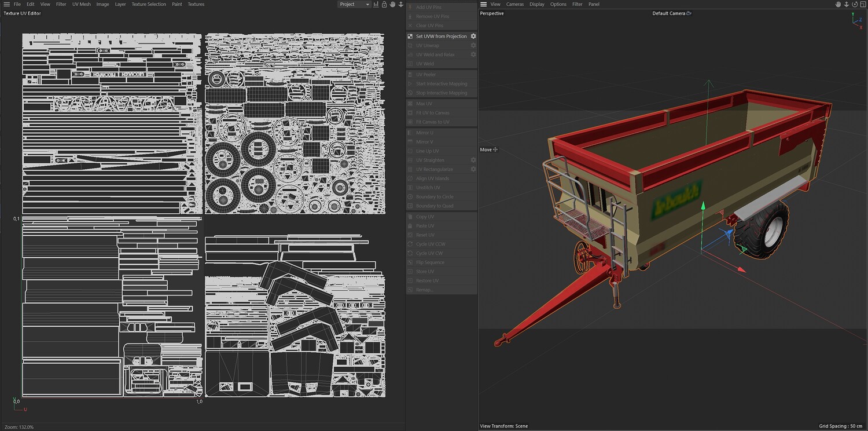Click the View Transform: Scene text
Image resolution: width=868 pixels, height=431 pixels.
coord(504,426)
